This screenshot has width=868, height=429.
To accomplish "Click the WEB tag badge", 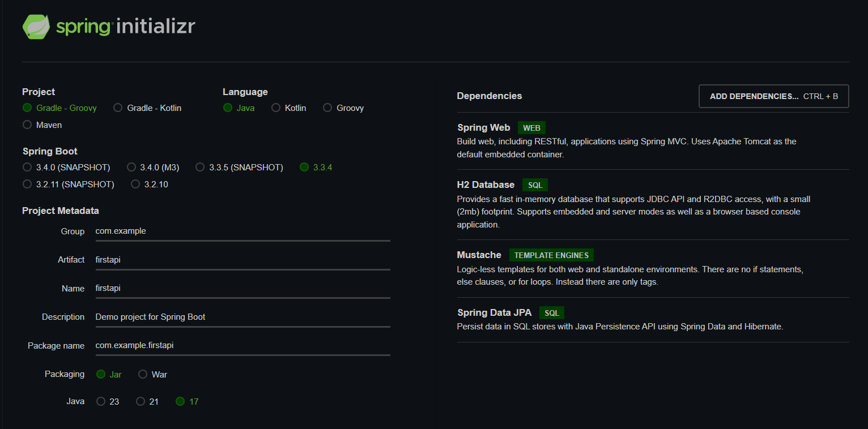I will [531, 128].
